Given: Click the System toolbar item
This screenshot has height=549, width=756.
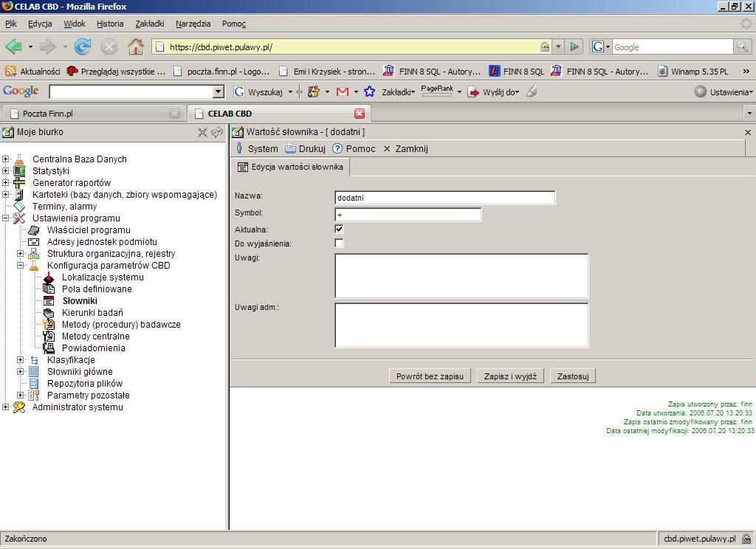Looking at the screenshot, I should coord(257,148).
